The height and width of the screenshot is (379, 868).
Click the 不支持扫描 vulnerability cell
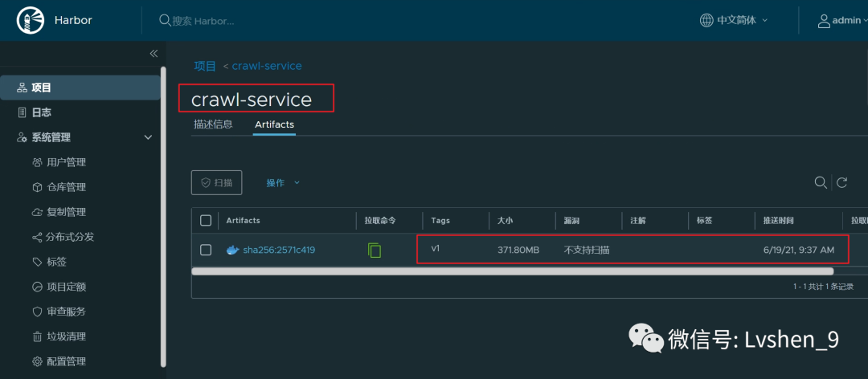(587, 250)
